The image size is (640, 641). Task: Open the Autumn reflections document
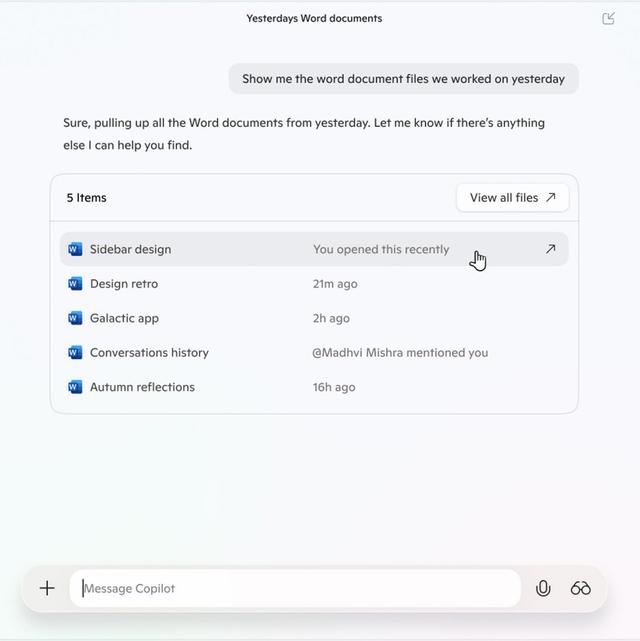point(314,386)
